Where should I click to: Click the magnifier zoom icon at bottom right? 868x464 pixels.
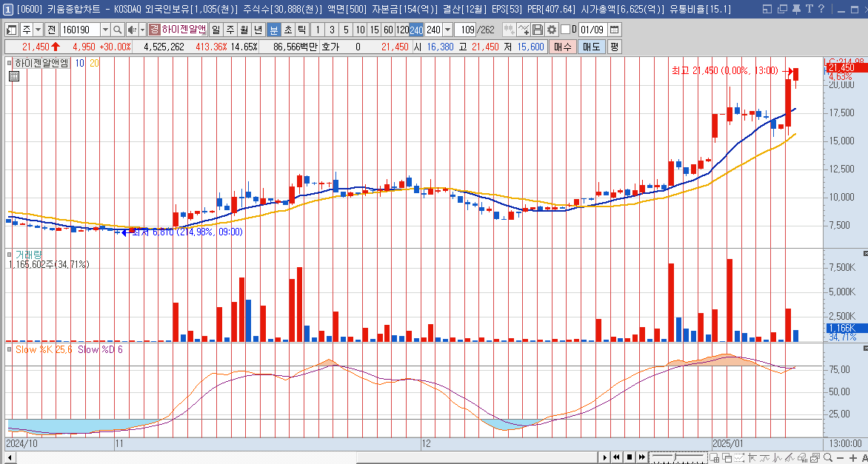(827, 457)
